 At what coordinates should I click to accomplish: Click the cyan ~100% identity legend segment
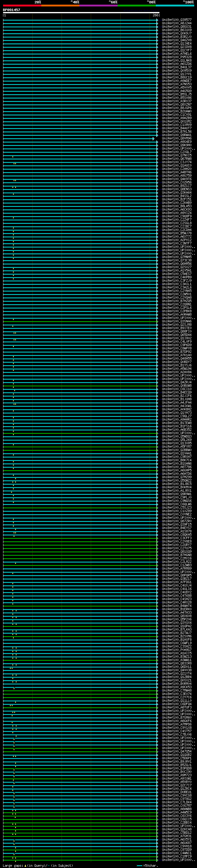tap(175, 6)
